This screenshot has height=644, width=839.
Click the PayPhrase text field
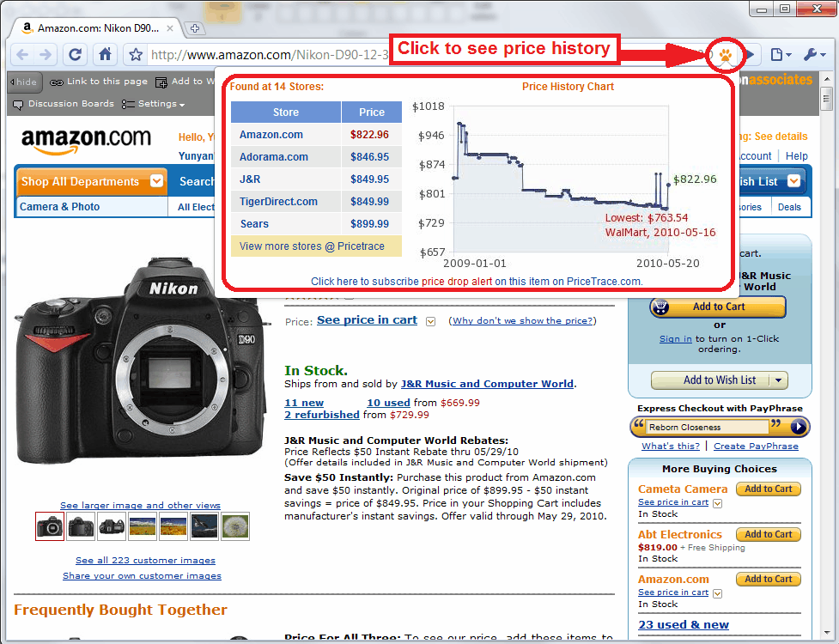click(708, 427)
